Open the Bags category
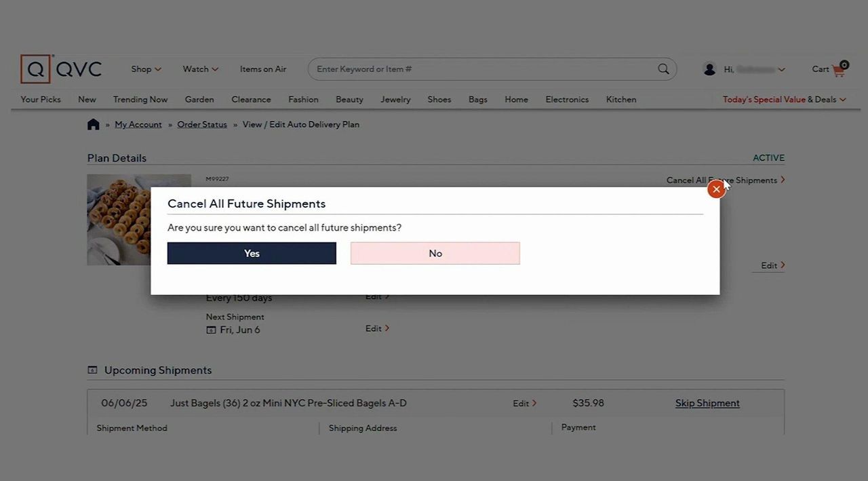This screenshot has width=868, height=481. click(x=478, y=99)
